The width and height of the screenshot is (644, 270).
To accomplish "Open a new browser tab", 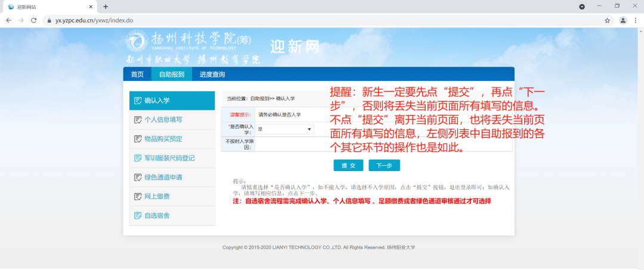I will pos(106,7).
